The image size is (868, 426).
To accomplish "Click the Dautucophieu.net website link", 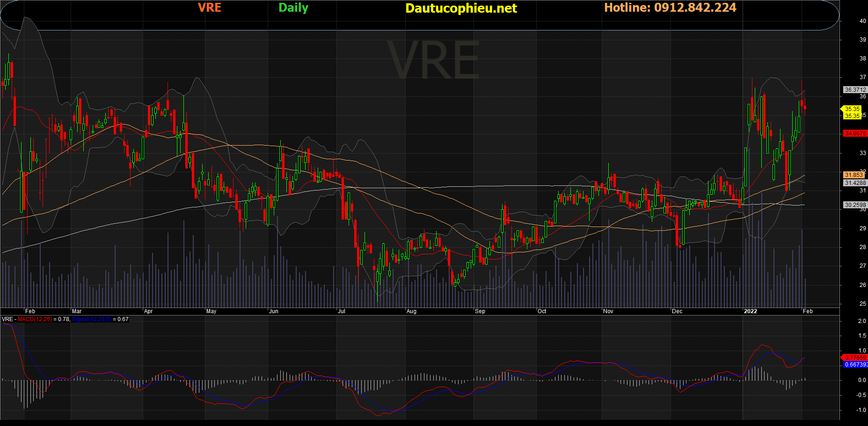I will pos(461,8).
